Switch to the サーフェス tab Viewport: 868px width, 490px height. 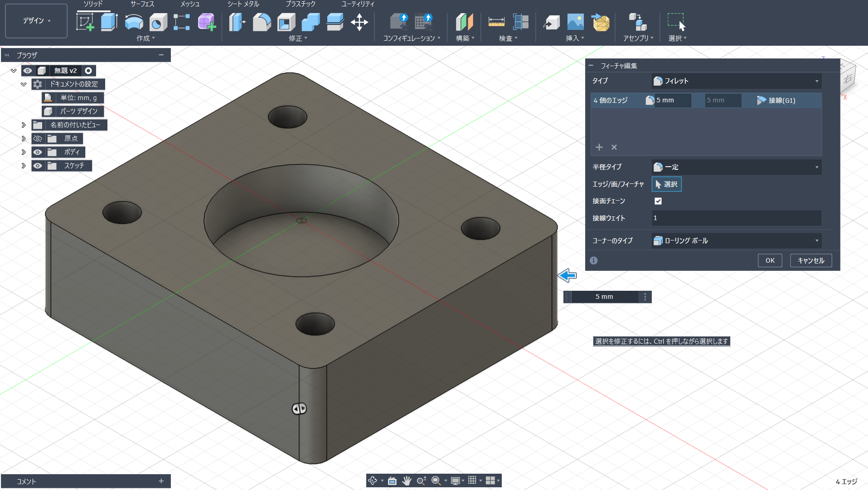click(142, 4)
